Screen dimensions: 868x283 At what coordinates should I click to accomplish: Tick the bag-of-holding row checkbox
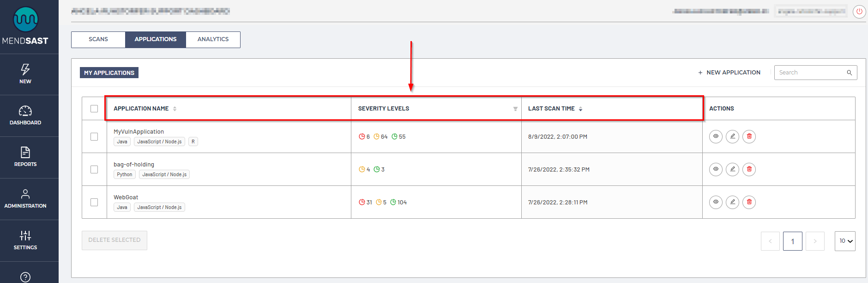[x=94, y=169]
